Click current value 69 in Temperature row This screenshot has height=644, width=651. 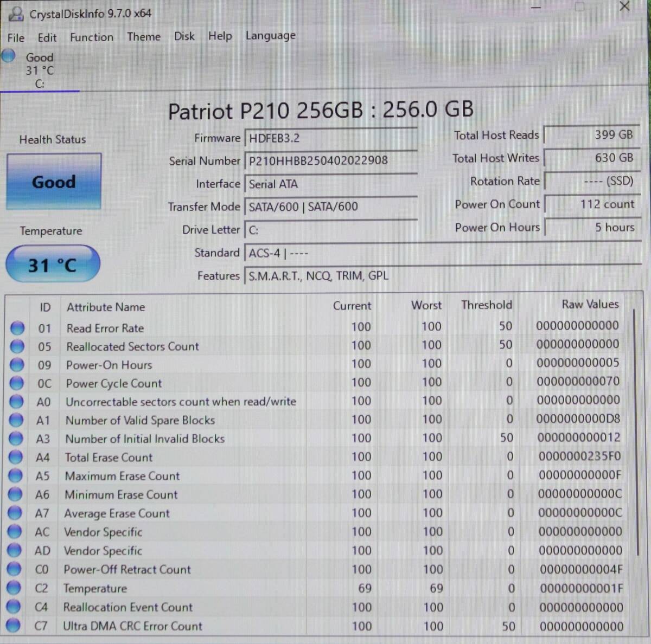[x=365, y=588]
